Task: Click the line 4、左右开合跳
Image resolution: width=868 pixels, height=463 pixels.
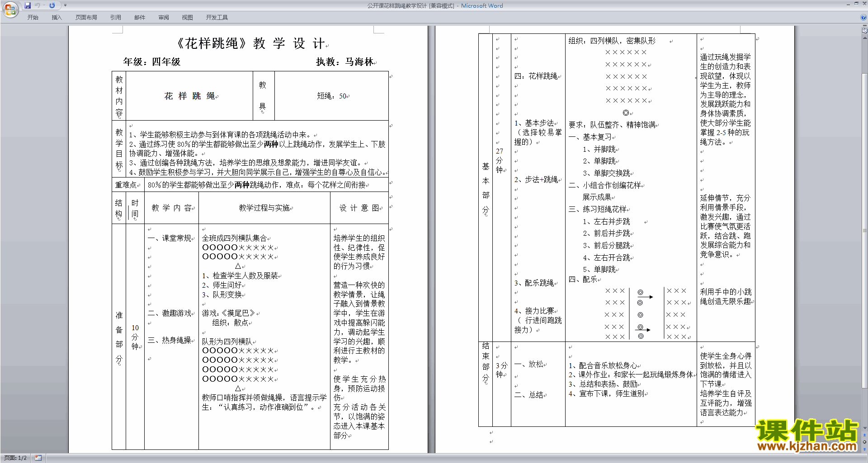Action: pos(606,257)
